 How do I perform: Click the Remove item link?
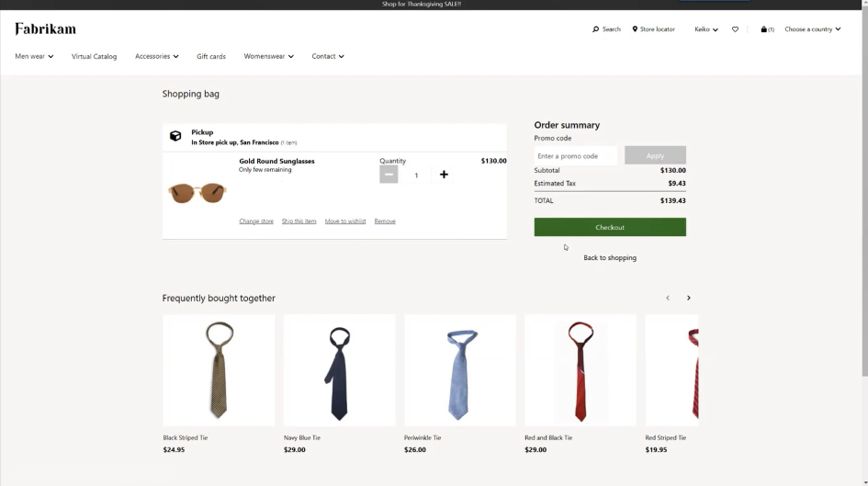tap(385, 221)
